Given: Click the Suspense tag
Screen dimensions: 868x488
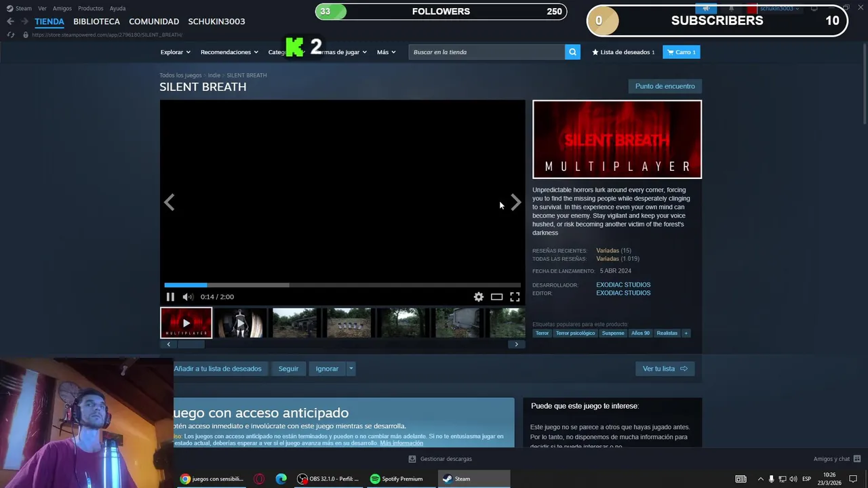Looking at the screenshot, I should [x=613, y=333].
